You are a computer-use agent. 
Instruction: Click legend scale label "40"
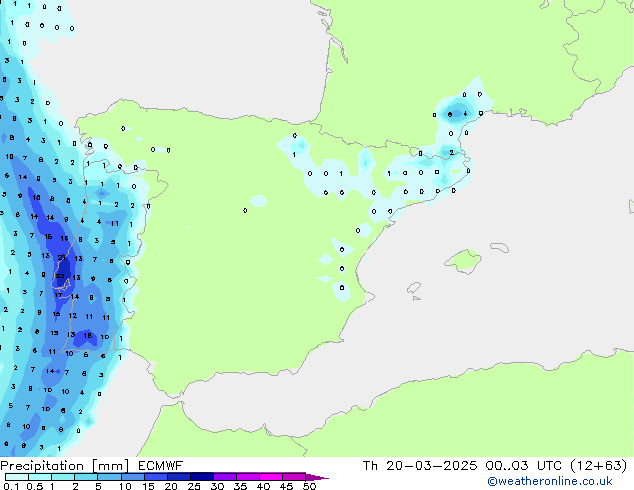click(x=263, y=486)
